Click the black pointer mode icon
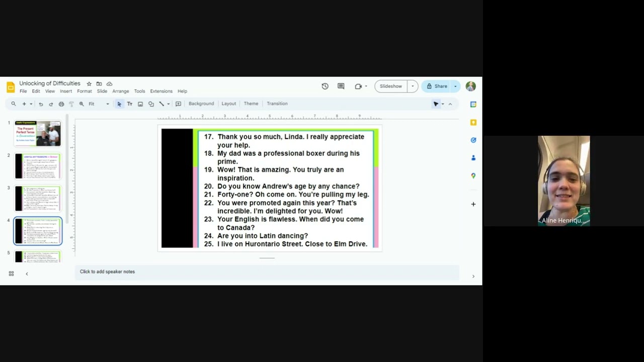This screenshot has width=644, height=362. pyautogui.click(x=436, y=104)
